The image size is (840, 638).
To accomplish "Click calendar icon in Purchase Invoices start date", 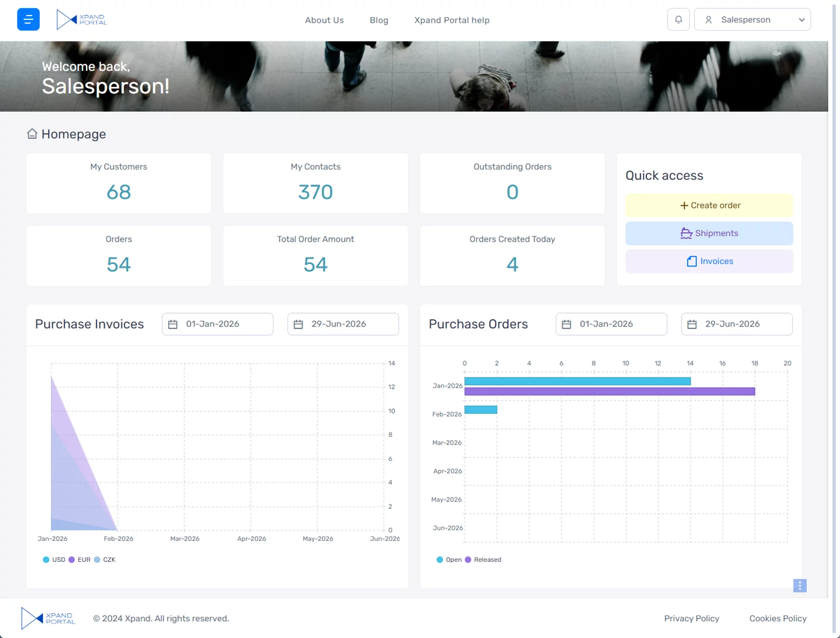I will (173, 324).
